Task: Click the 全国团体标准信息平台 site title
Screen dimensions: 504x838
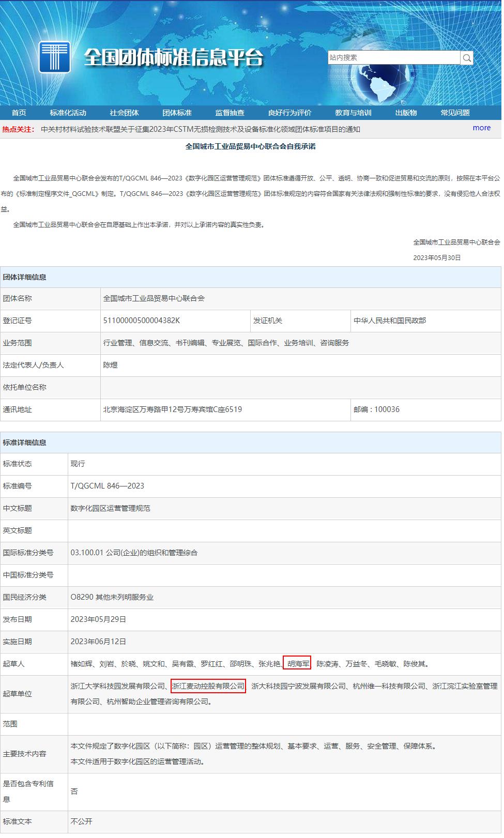Action: pyautogui.click(x=174, y=57)
